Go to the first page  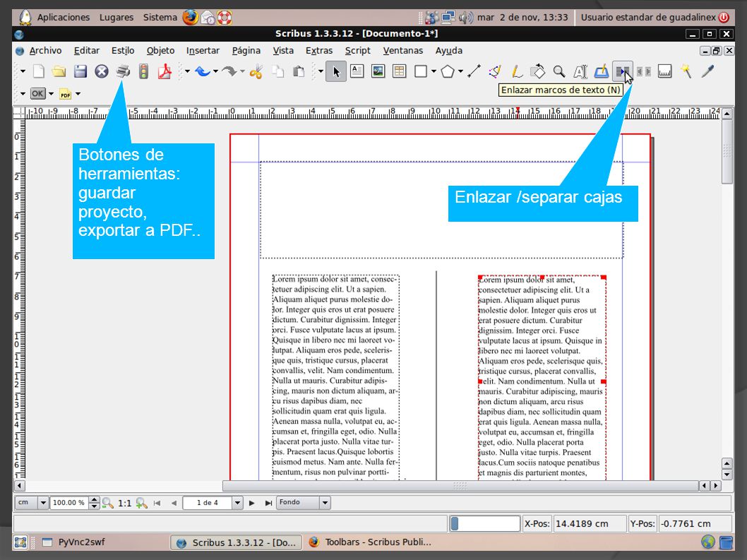click(x=157, y=503)
